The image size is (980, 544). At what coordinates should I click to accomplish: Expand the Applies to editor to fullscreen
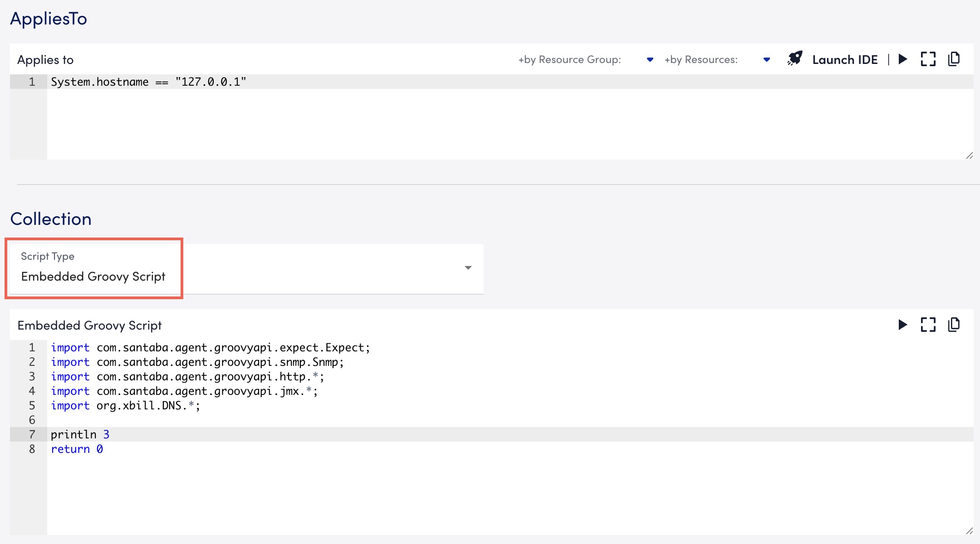(928, 58)
